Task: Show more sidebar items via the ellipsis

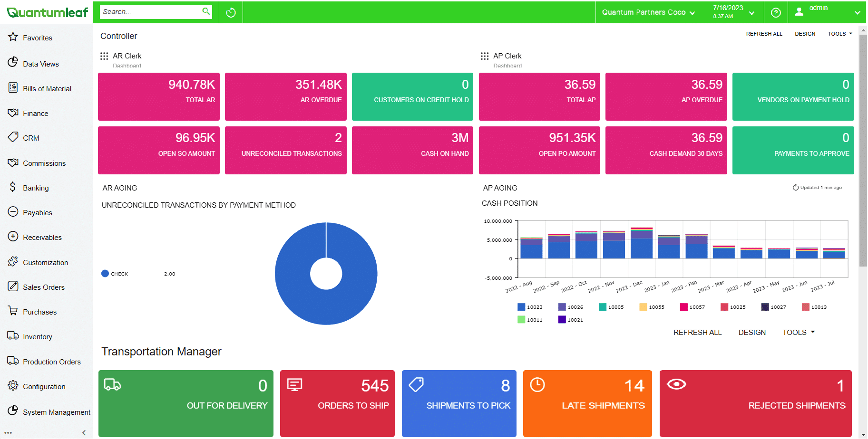Action: point(8,433)
